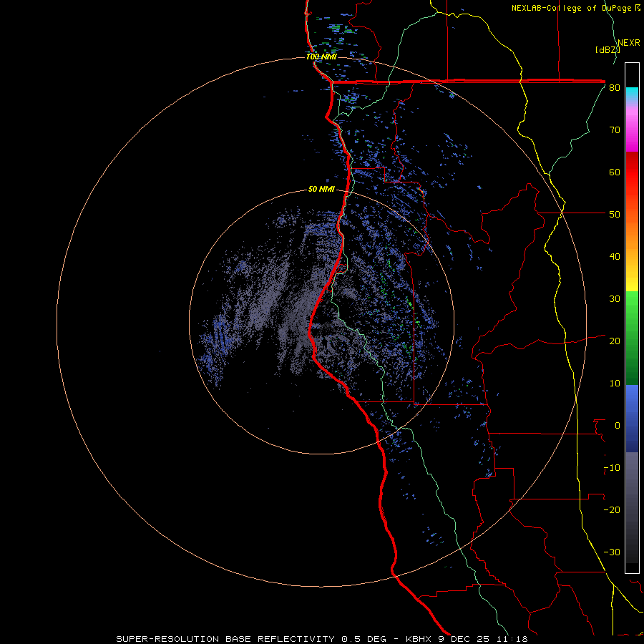Click the 50 value on dBZ scale
The width and height of the screenshot is (644, 644).
point(615,215)
